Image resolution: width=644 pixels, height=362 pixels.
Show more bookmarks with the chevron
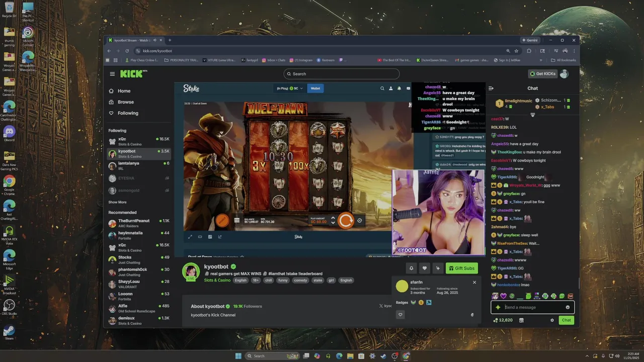point(541,60)
